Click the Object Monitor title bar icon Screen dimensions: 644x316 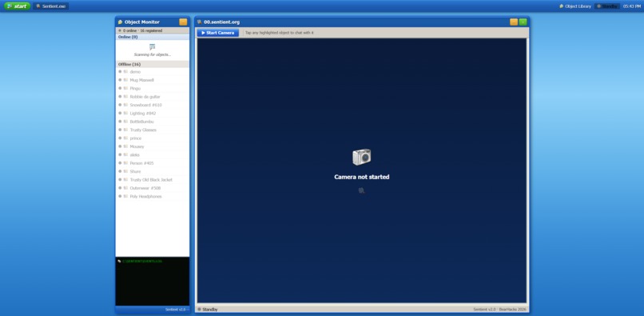pos(120,22)
